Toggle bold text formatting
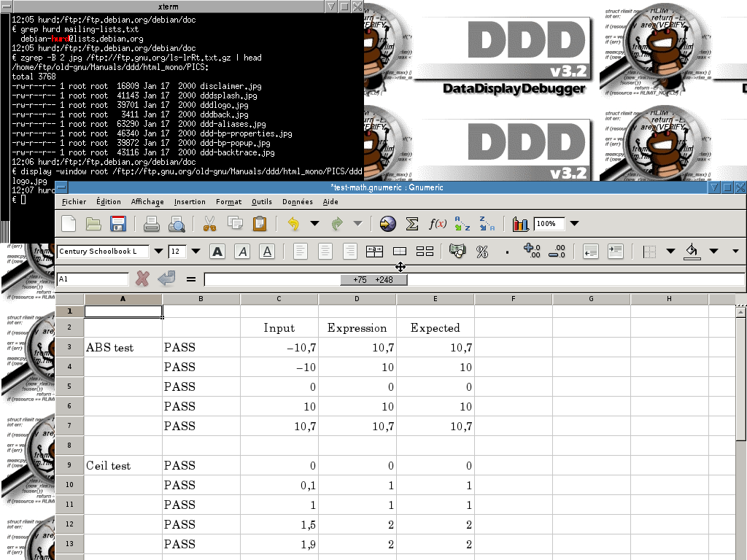This screenshot has width=747, height=560. point(217,252)
